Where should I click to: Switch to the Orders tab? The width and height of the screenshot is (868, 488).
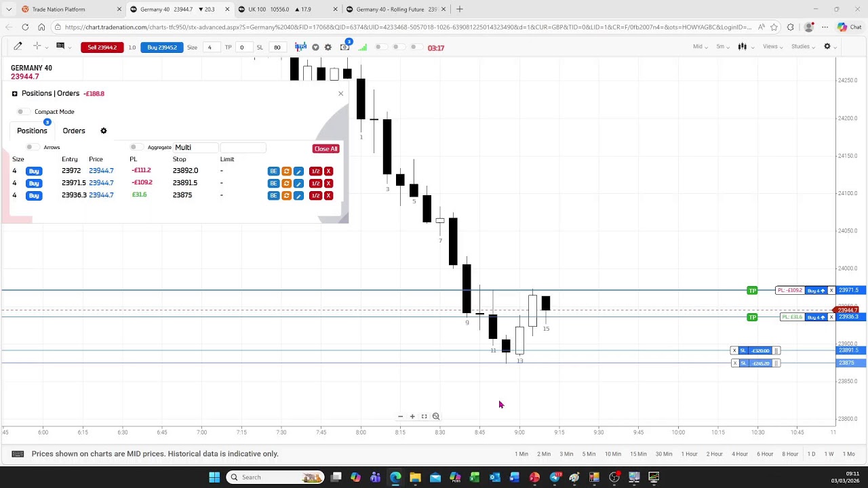tap(74, 131)
